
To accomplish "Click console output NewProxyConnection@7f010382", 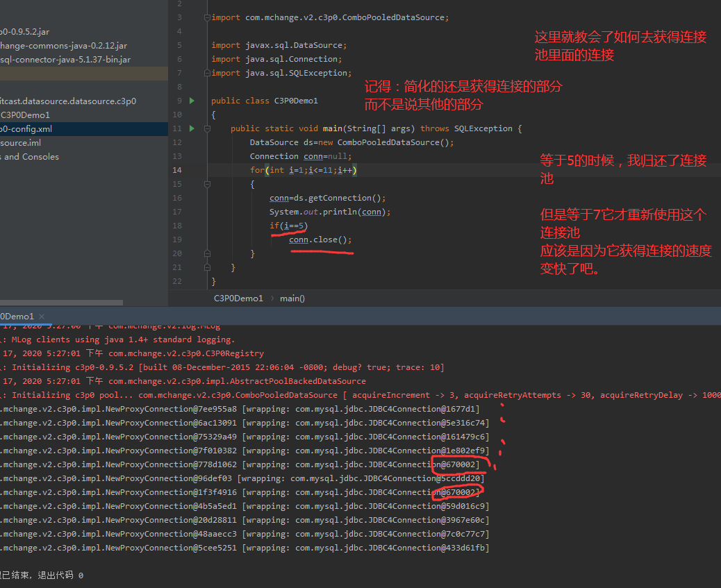I will [x=245, y=451].
